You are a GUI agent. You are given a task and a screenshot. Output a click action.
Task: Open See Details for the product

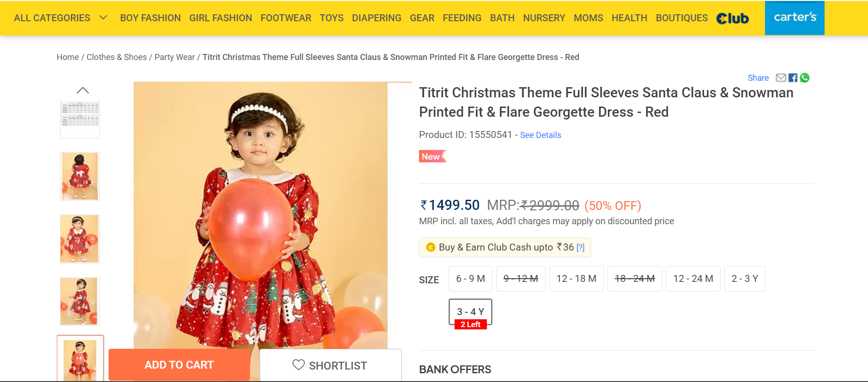(540, 135)
